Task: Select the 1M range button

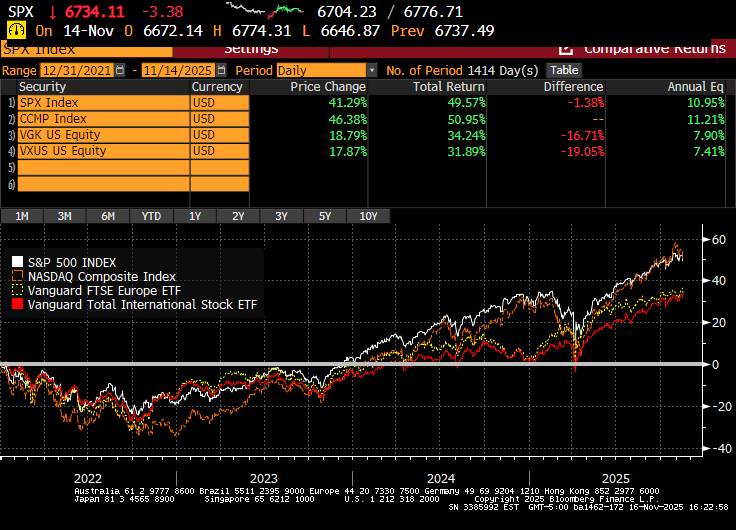Action: tap(22, 216)
